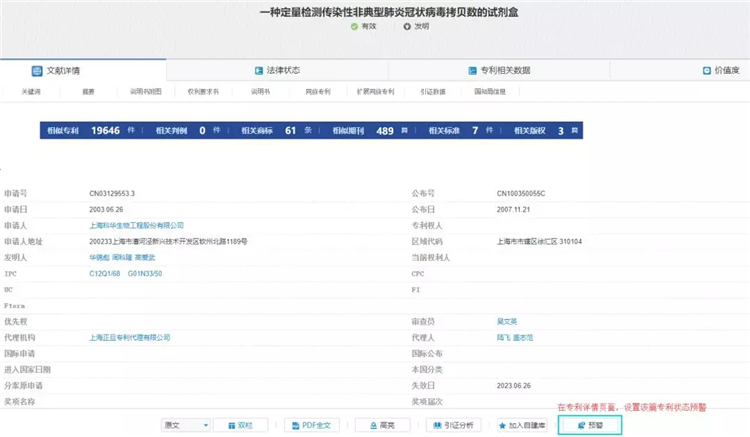
Task: Click examiner name 吴文英
Action: tap(508, 321)
